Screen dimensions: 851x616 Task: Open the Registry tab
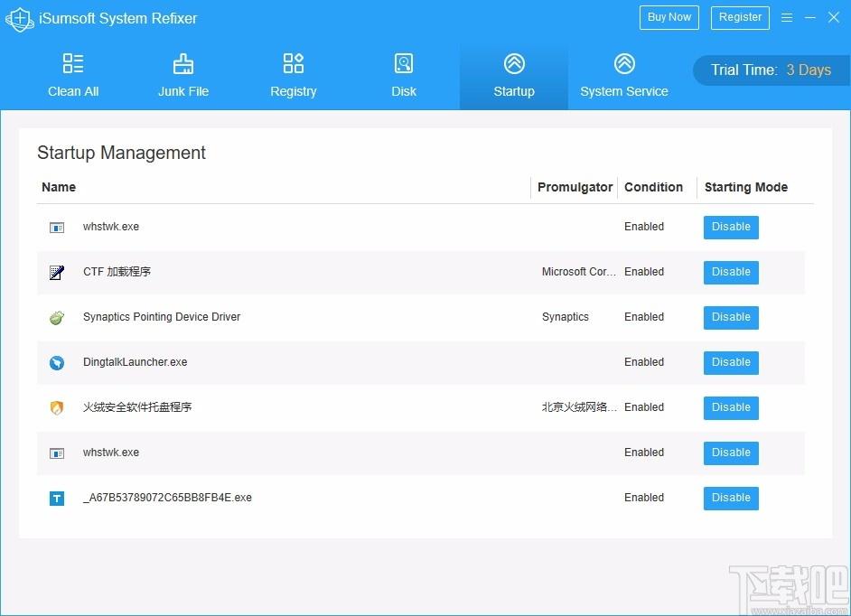294,77
